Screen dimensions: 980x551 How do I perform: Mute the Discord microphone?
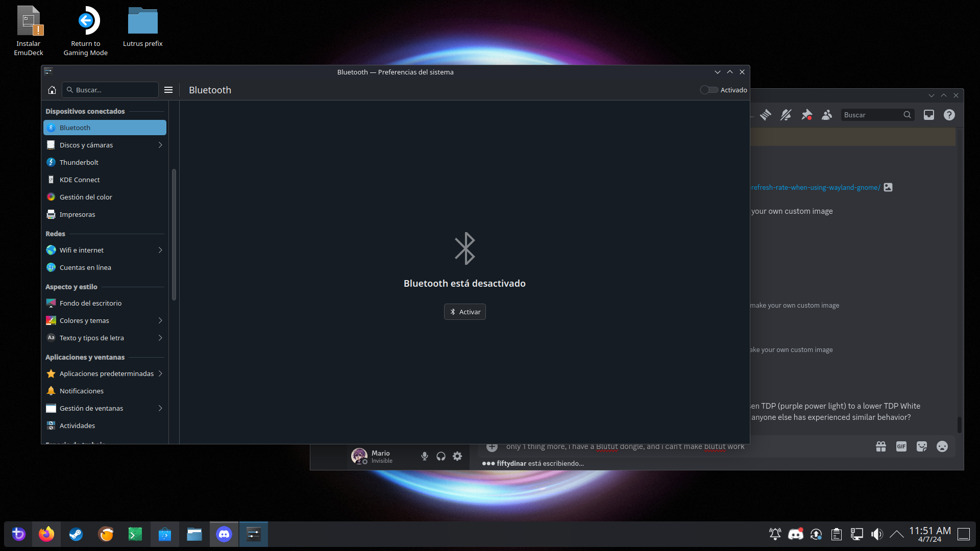424,456
